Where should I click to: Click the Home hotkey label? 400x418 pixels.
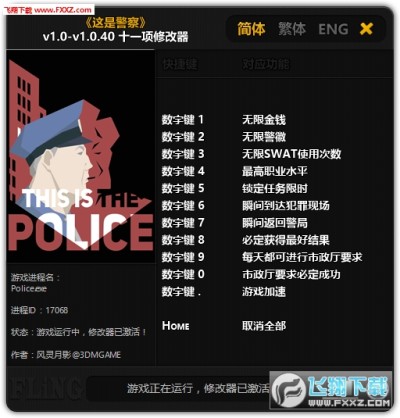click(176, 326)
